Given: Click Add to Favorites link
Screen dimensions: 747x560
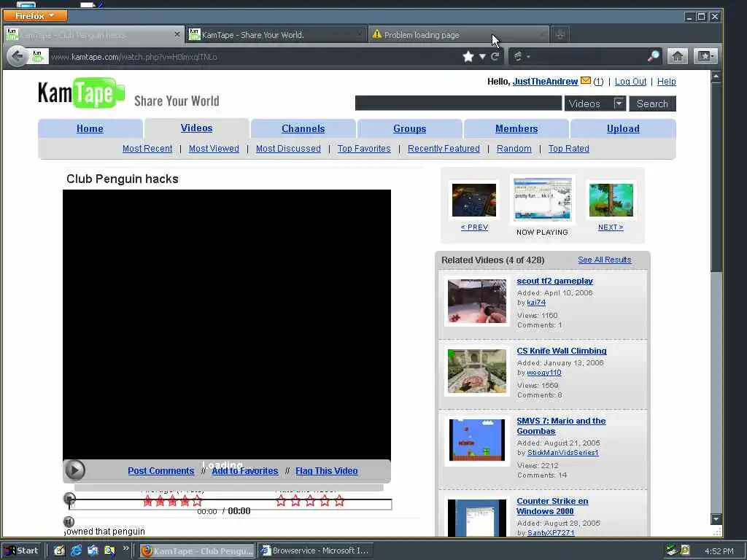Looking at the screenshot, I should coord(245,470).
